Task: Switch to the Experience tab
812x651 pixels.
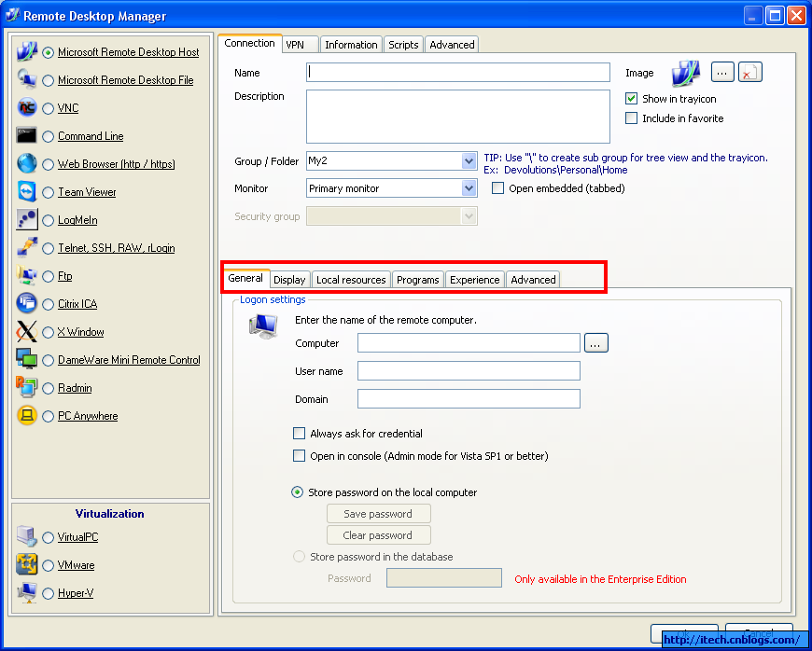Action: click(x=475, y=280)
